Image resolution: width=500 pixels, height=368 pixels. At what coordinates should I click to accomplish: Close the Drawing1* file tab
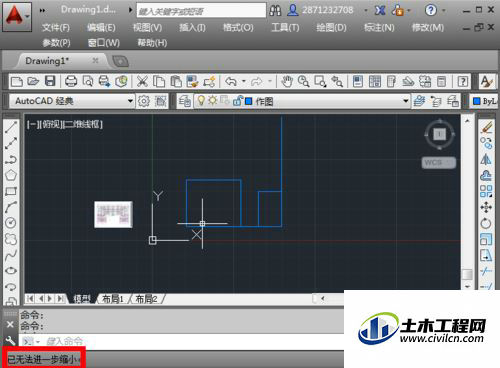click(x=95, y=60)
